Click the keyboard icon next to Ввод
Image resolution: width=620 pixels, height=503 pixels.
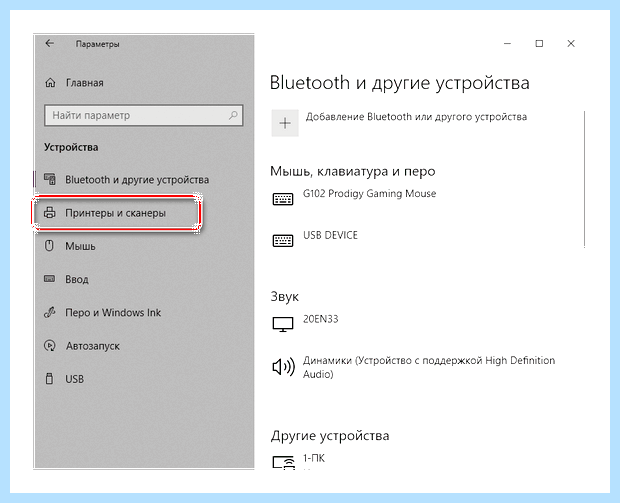click(49, 279)
